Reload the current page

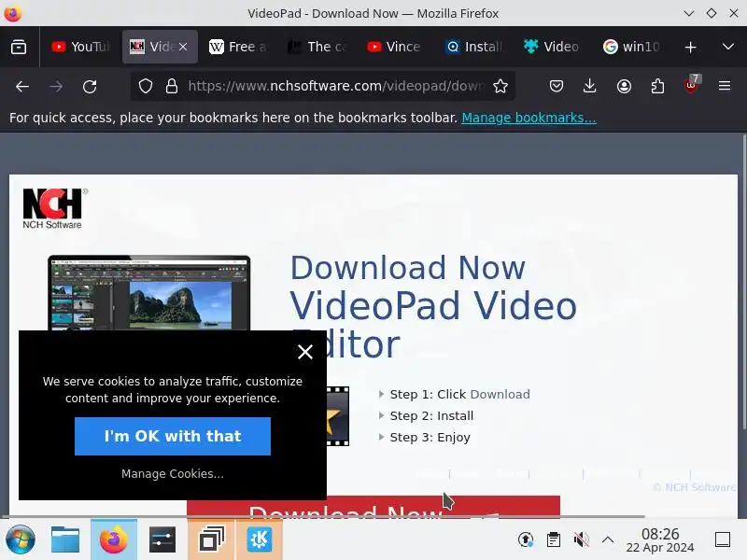click(x=90, y=86)
